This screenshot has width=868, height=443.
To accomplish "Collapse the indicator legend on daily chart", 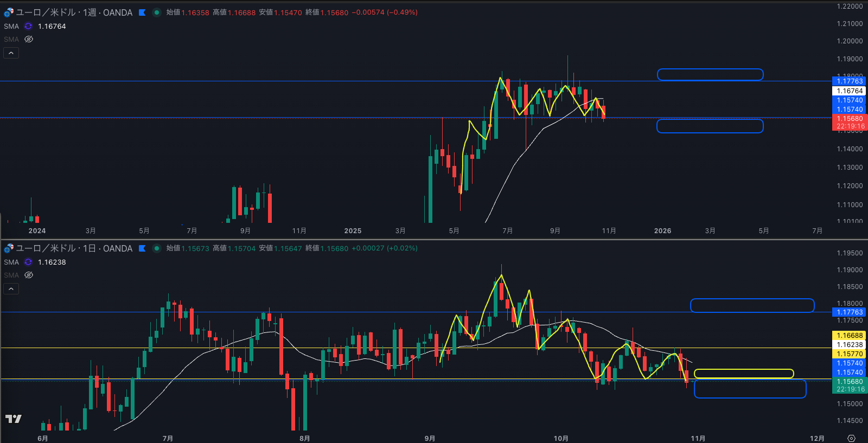I will (x=11, y=288).
